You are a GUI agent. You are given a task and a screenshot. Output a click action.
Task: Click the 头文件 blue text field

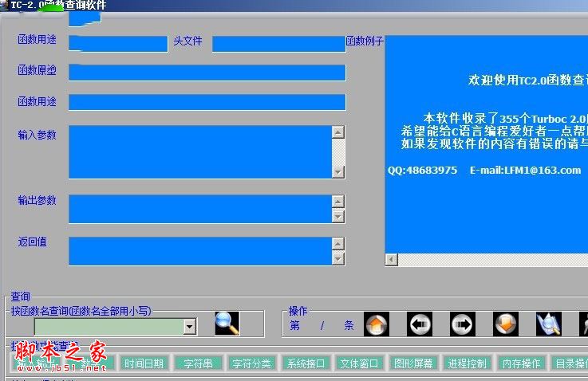tap(279, 44)
